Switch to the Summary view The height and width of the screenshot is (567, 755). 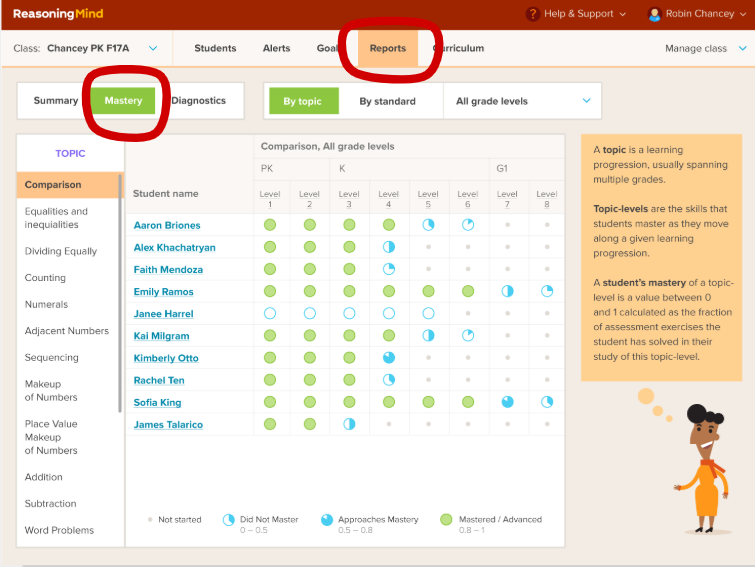[55, 101]
